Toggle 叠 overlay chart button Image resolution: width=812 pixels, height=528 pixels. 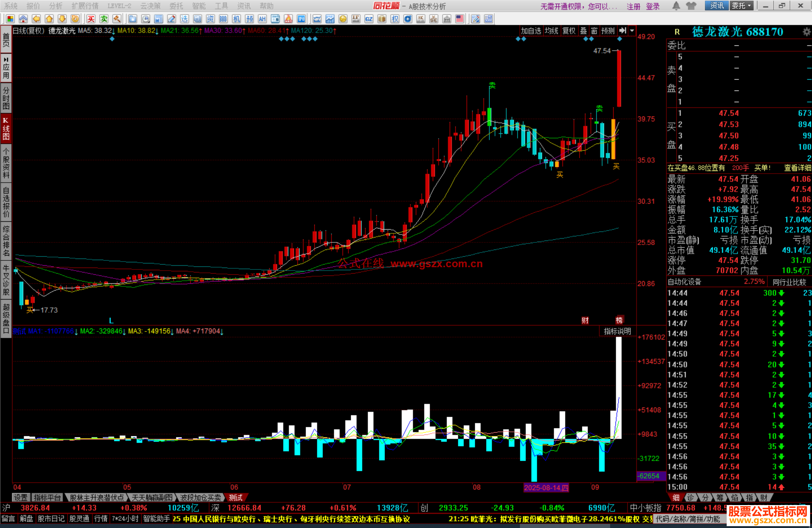583,31
